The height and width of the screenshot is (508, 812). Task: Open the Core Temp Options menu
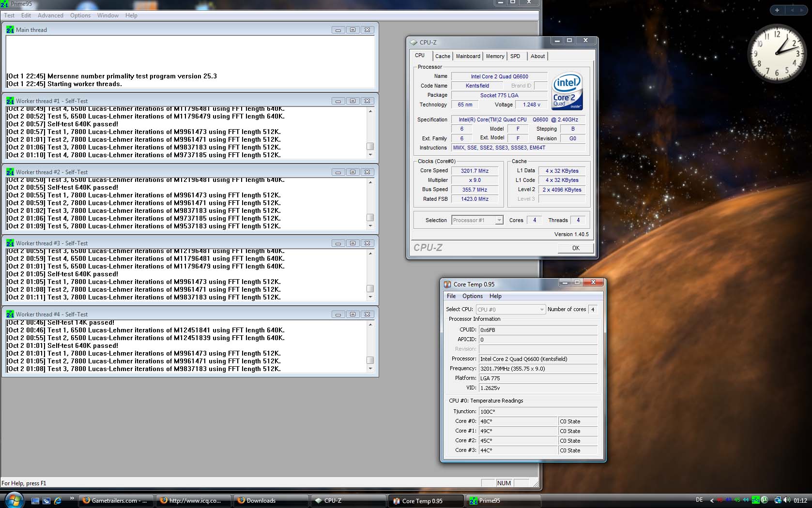point(473,296)
